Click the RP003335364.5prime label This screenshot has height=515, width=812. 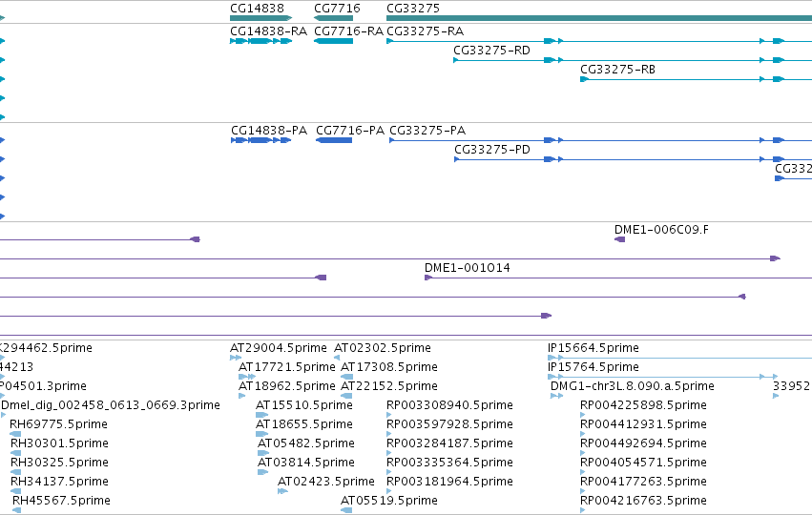[449, 463]
